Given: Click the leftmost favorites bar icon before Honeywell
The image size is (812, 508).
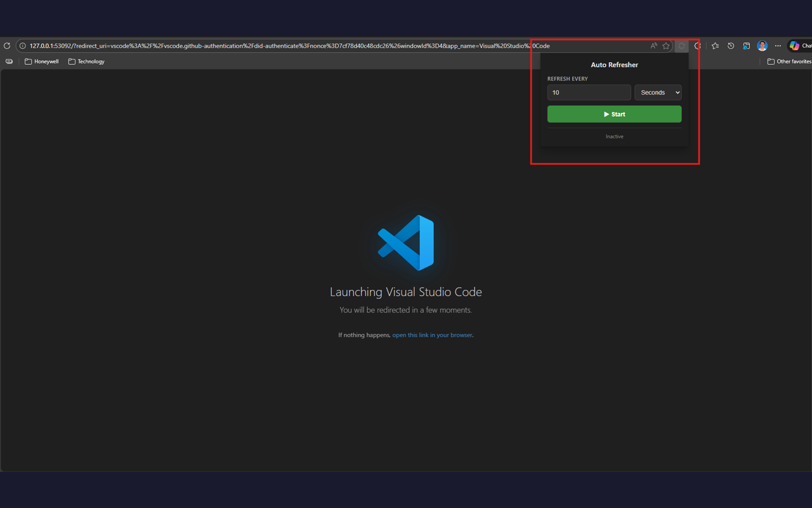Looking at the screenshot, I should 9,62.
